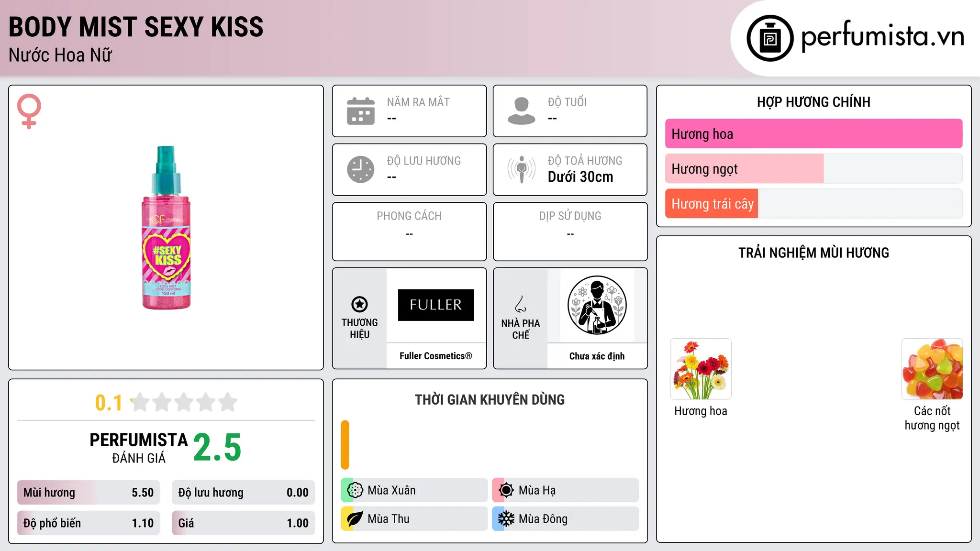Click the perfumista.vn site name

pos(882,37)
